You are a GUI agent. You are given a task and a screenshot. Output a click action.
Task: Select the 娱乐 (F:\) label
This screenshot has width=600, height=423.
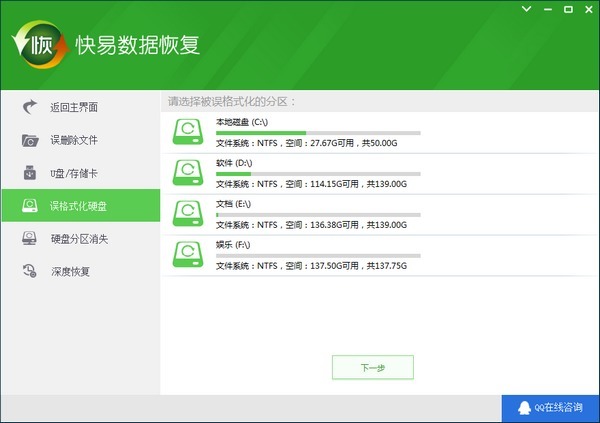pos(233,245)
